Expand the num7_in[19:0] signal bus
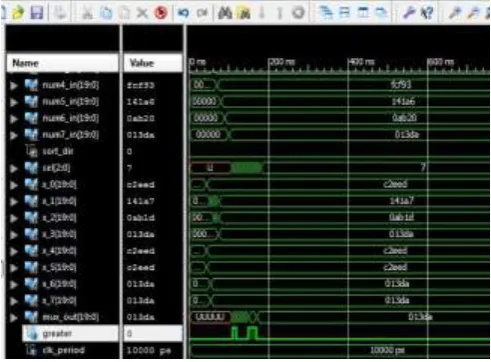491x362 pixels. tap(14, 135)
